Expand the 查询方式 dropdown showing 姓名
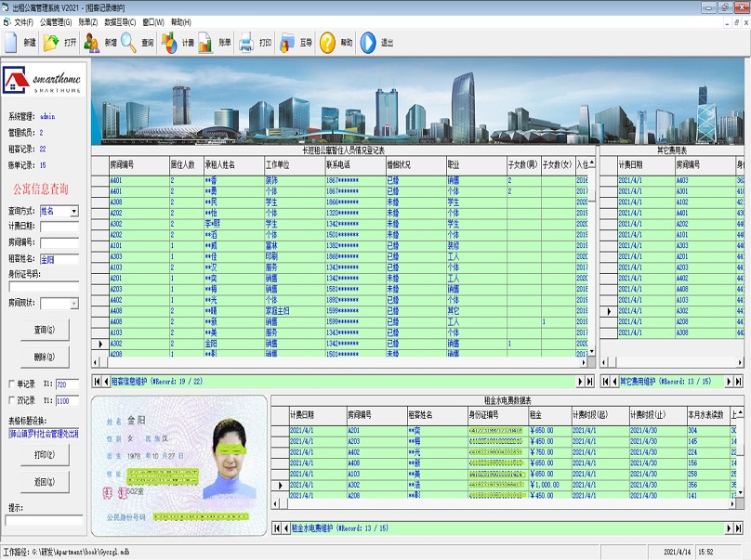Viewport: 751px width, 560px height. tap(73, 211)
